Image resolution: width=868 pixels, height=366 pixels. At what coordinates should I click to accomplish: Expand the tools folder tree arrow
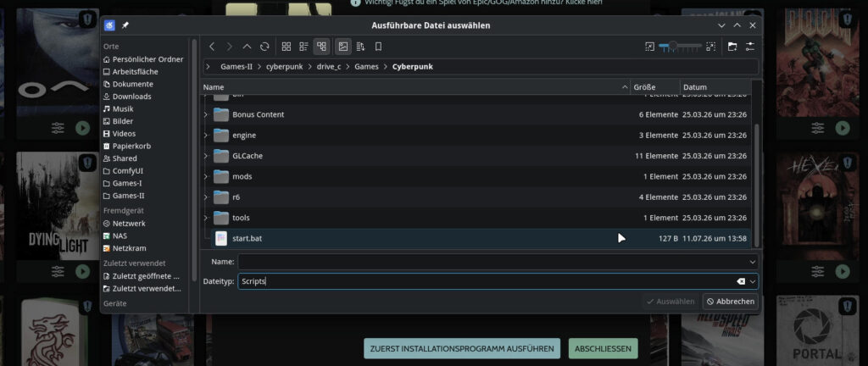tap(205, 218)
